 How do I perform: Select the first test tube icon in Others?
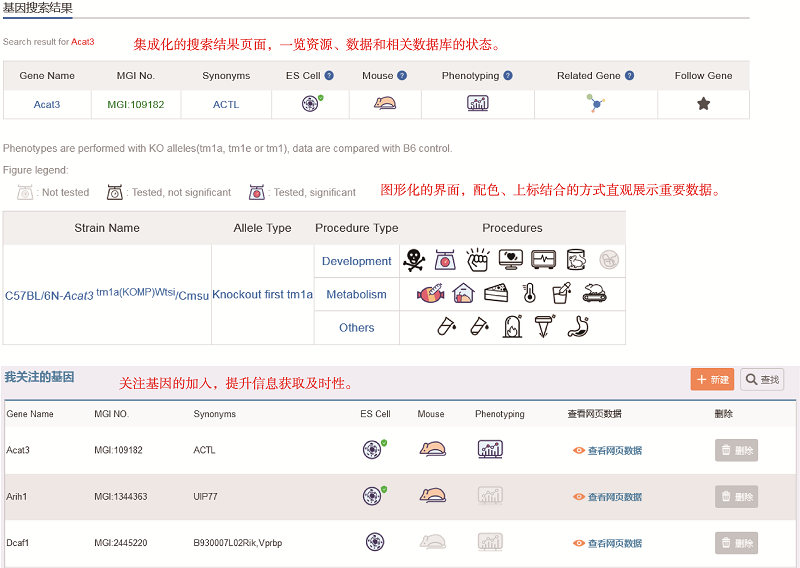point(447,326)
